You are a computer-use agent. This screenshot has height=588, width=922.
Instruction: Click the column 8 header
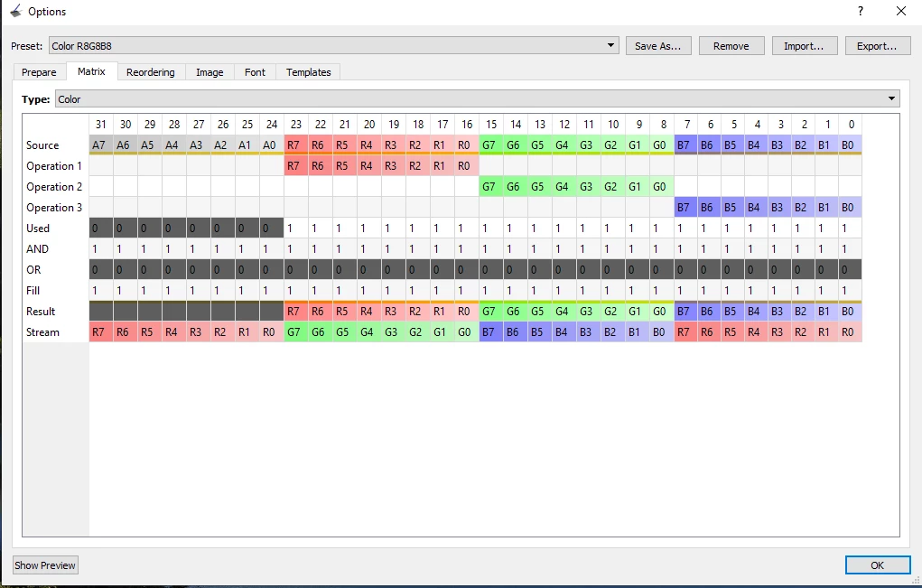pos(662,124)
